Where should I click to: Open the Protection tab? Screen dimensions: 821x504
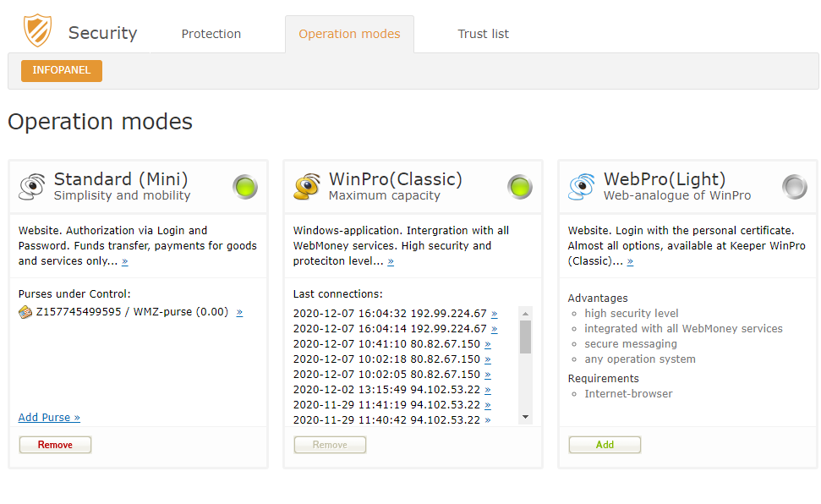click(211, 34)
